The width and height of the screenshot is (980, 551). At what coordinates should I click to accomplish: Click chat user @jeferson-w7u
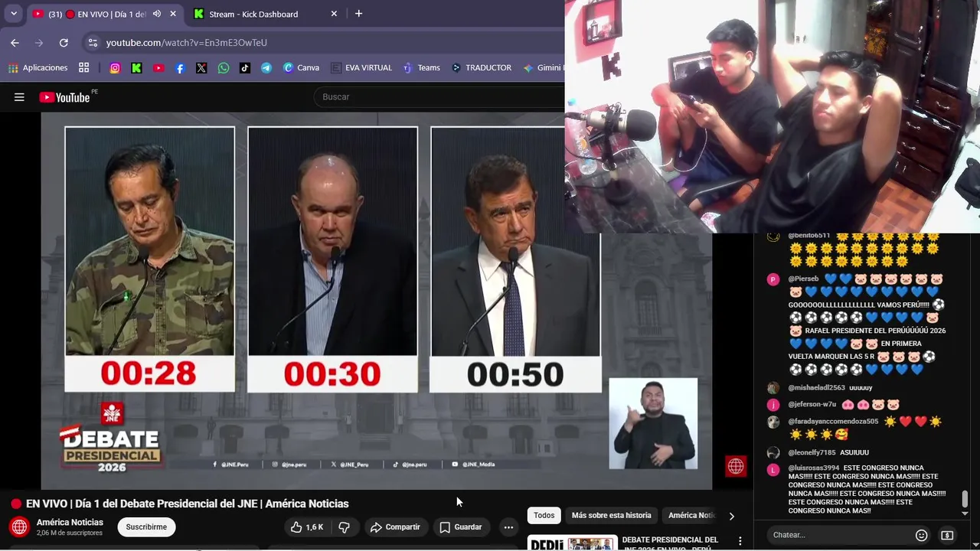[x=812, y=404]
